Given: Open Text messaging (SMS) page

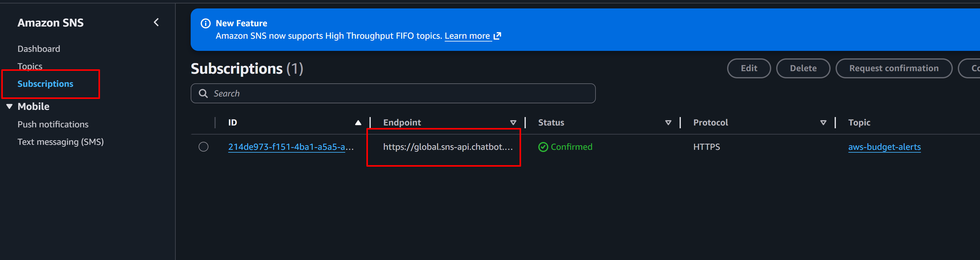Looking at the screenshot, I should 61,142.
